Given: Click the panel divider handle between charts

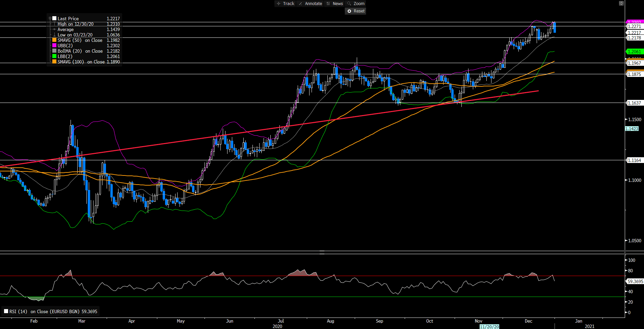Looking at the screenshot, I should (x=322, y=252).
